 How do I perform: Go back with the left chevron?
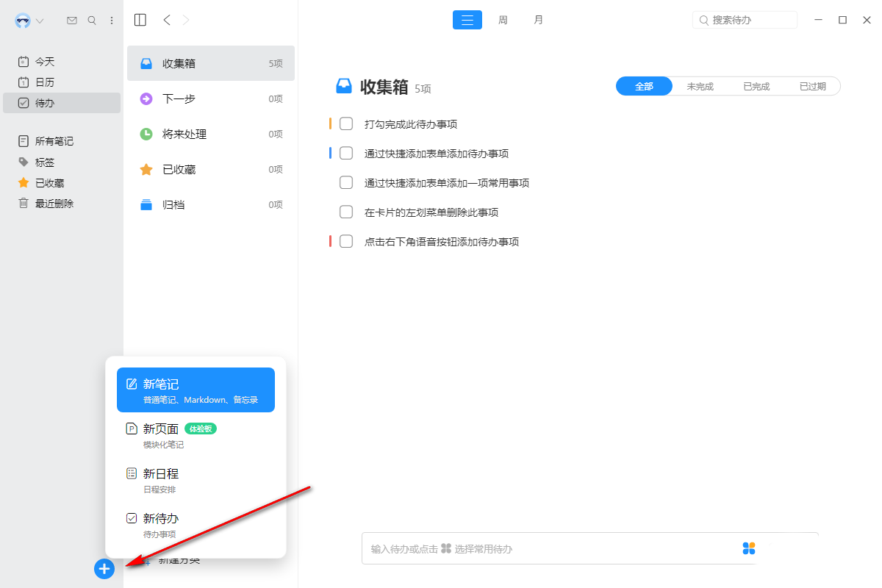point(167,21)
